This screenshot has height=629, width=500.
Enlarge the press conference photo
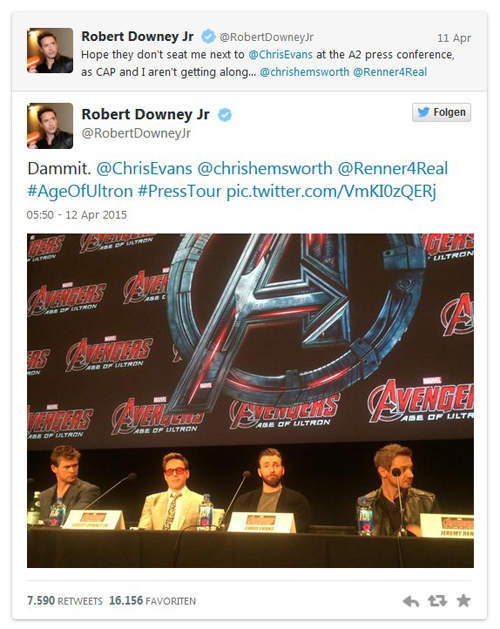(x=250, y=400)
